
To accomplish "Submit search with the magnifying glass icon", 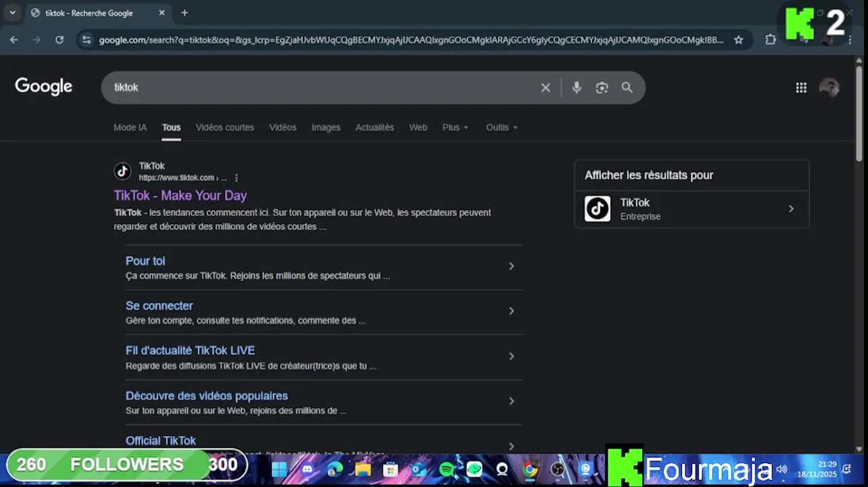I will 627,87.
